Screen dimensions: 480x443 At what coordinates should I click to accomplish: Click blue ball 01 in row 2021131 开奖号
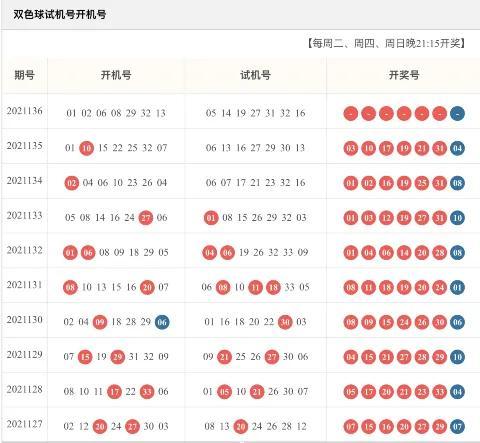[457, 287]
